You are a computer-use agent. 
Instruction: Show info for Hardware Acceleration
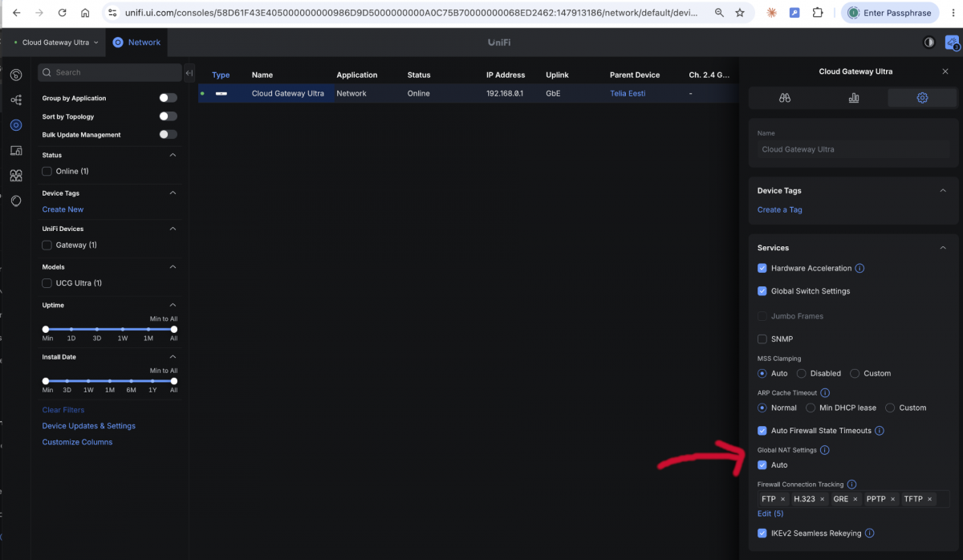click(859, 268)
